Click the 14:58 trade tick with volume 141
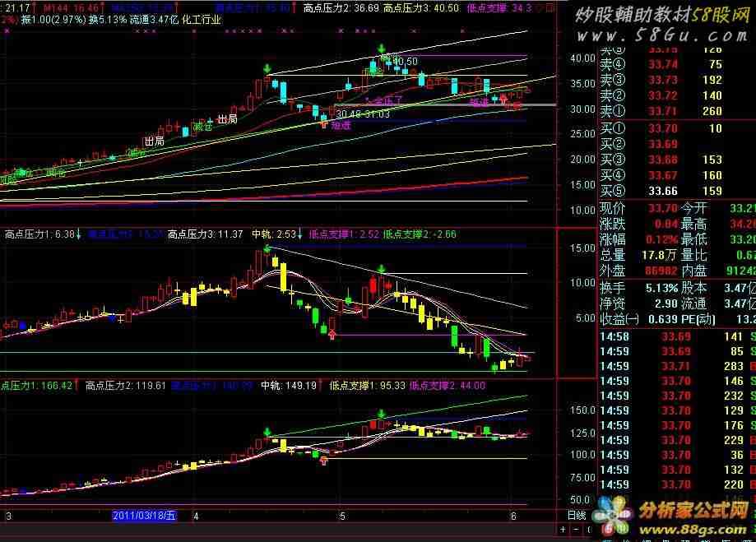The height and width of the screenshot is (542, 756). (677, 336)
